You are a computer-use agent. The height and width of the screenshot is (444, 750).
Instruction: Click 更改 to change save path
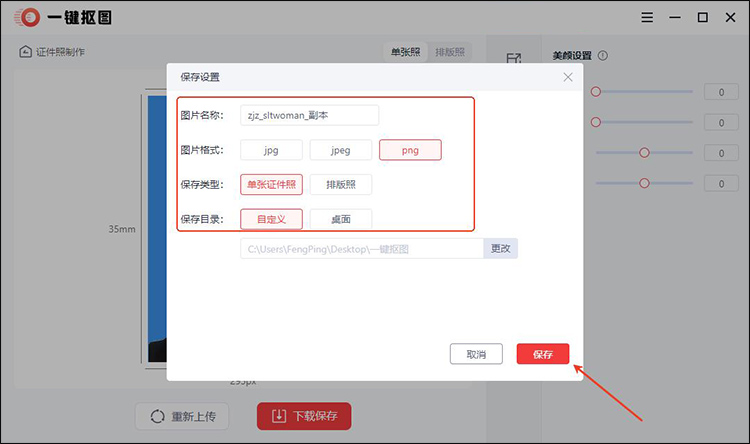[x=501, y=248]
